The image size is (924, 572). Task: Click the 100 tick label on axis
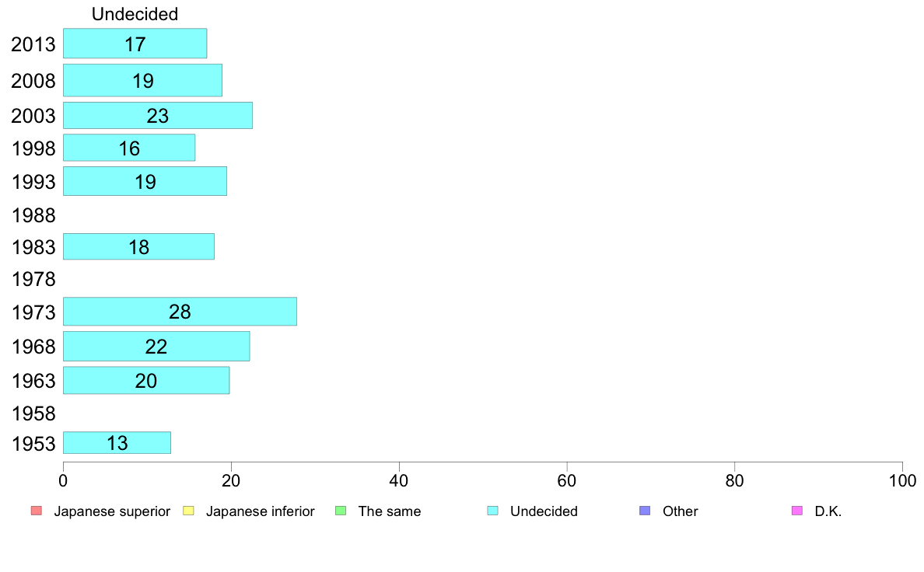(x=902, y=481)
